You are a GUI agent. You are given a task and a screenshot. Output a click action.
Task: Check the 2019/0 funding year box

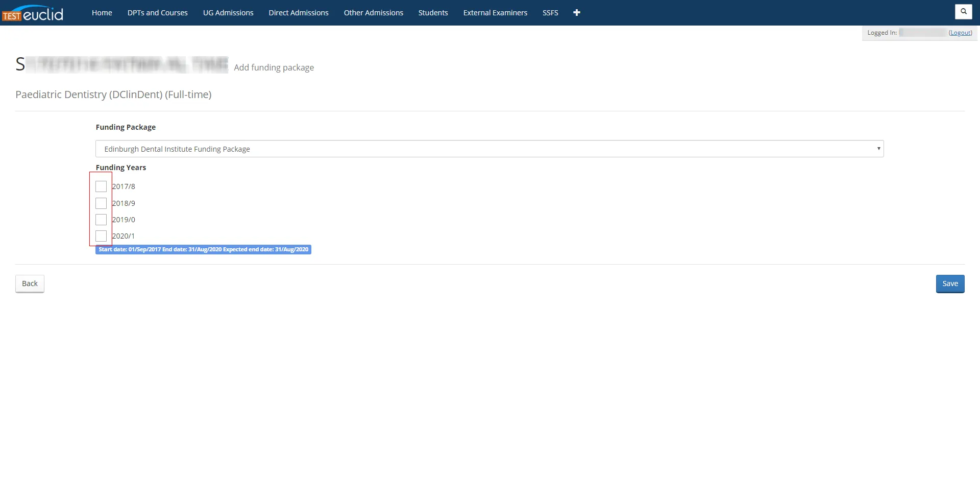coord(101,220)
